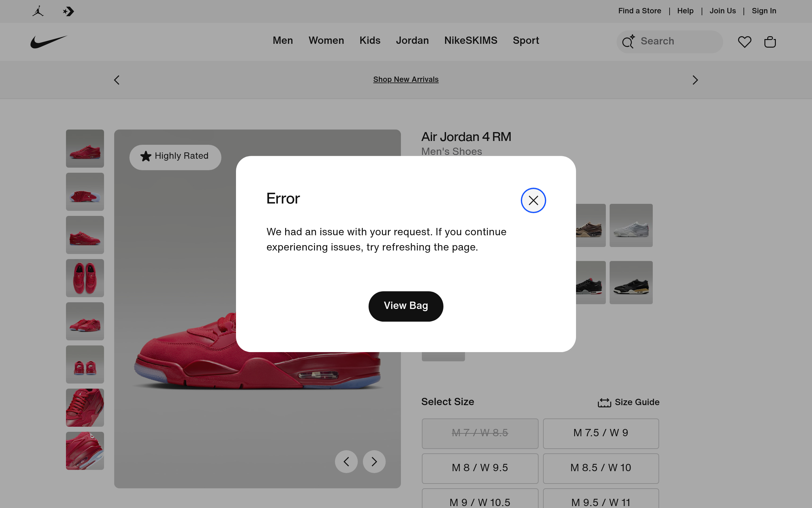This screenshot has width=812, height=508.
Task: Click the Join Us link
Action: pyautogui.click(x=723, y=11)
